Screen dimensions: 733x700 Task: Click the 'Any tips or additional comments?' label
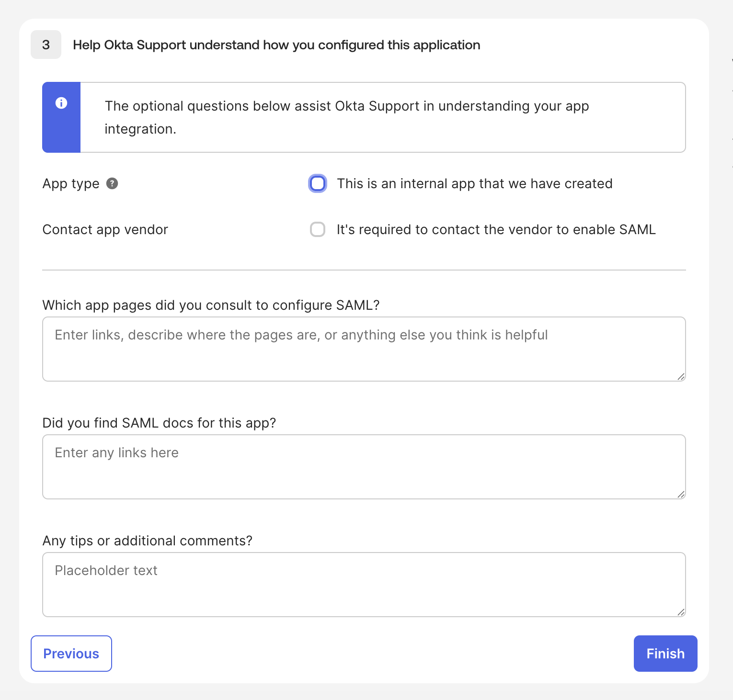[147, 541]
